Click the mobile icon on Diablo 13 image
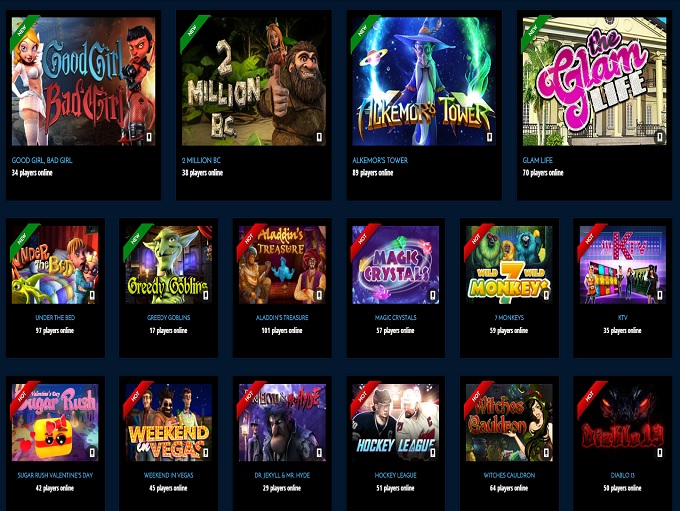Image resolution: width=680 pixels, height=511 pixels. [x=660, y=453]
